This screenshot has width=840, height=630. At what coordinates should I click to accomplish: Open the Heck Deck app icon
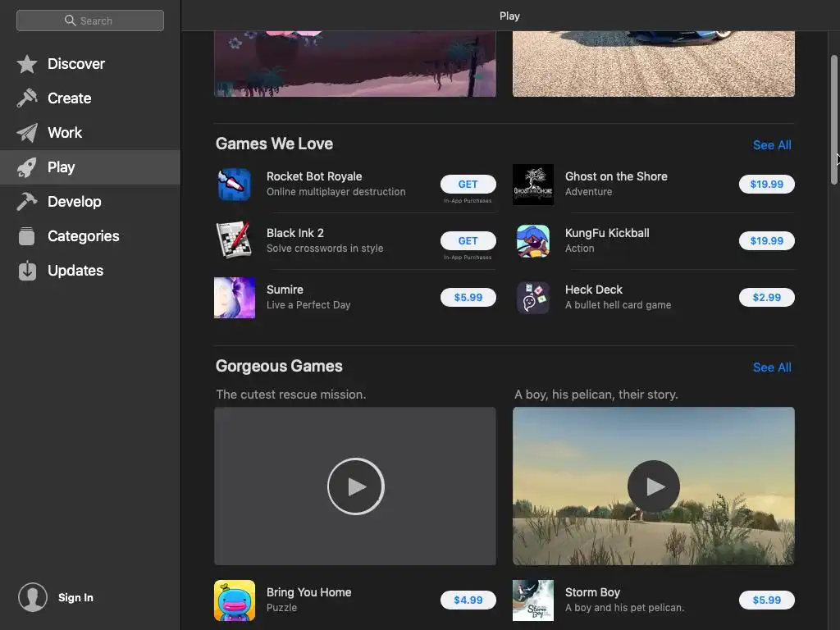[533, 297]
